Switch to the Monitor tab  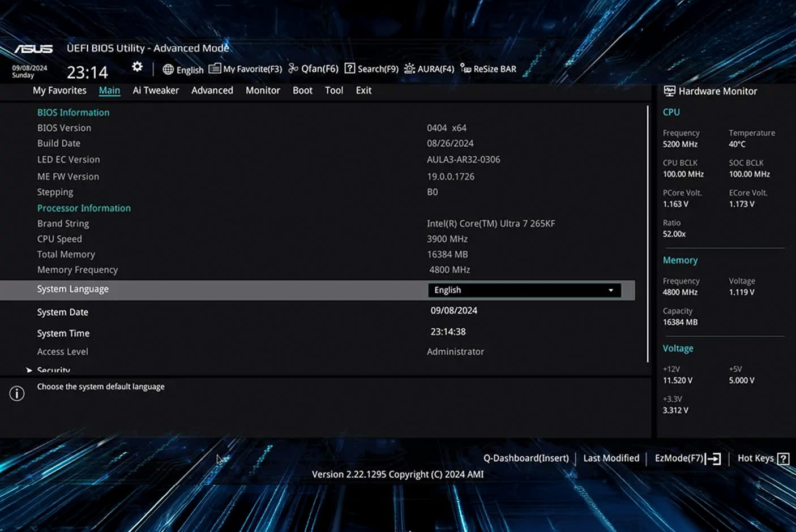[263, 91]
